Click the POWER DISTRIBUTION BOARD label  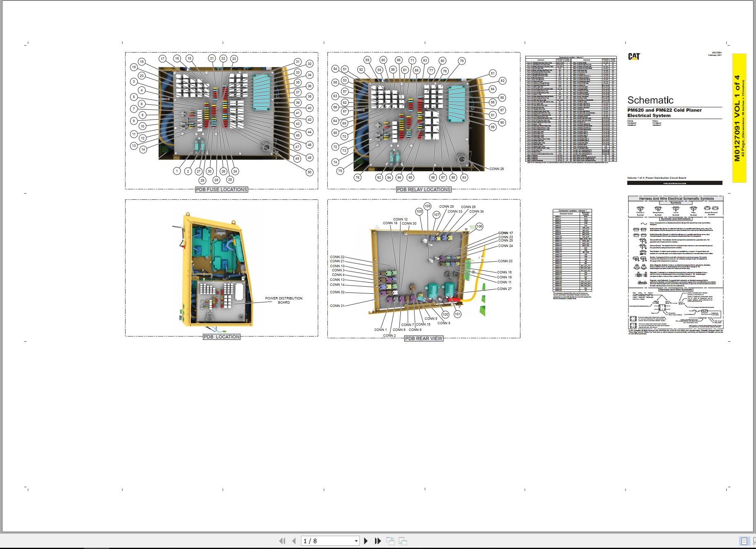coord(284,300)
